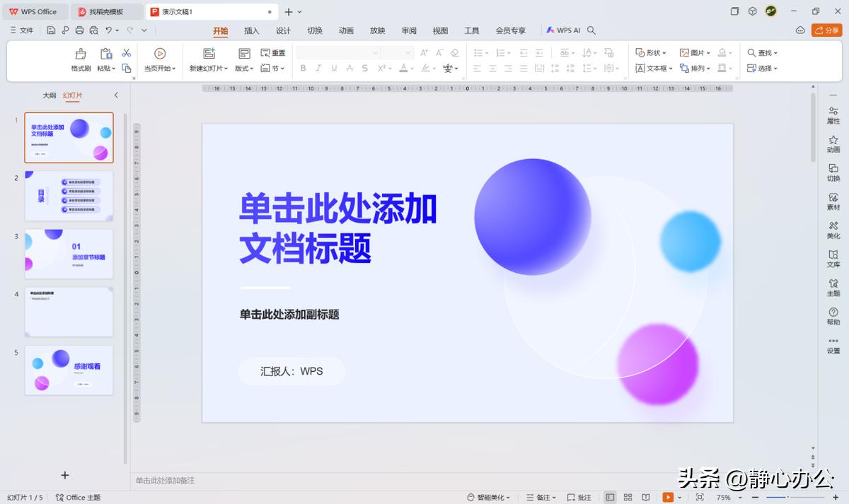The height and width of the screenshot is (504, 849).
Task: Open the 属性 properties panel in right sidebar
Action: pyautogui.click(x=833, y=115)
